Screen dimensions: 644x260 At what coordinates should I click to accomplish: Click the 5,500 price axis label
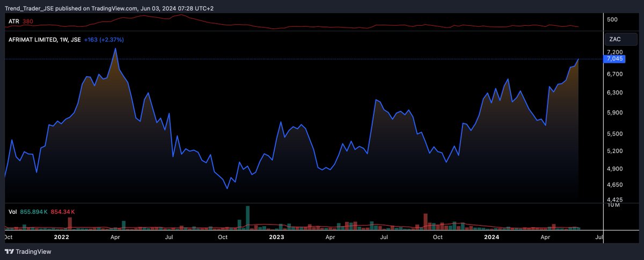[614, 134]
